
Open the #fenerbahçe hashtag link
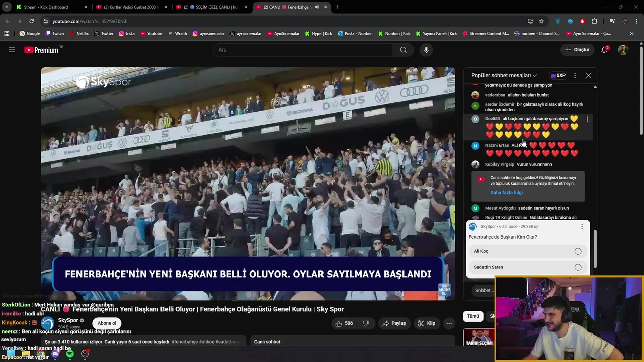tap(185, 342)
